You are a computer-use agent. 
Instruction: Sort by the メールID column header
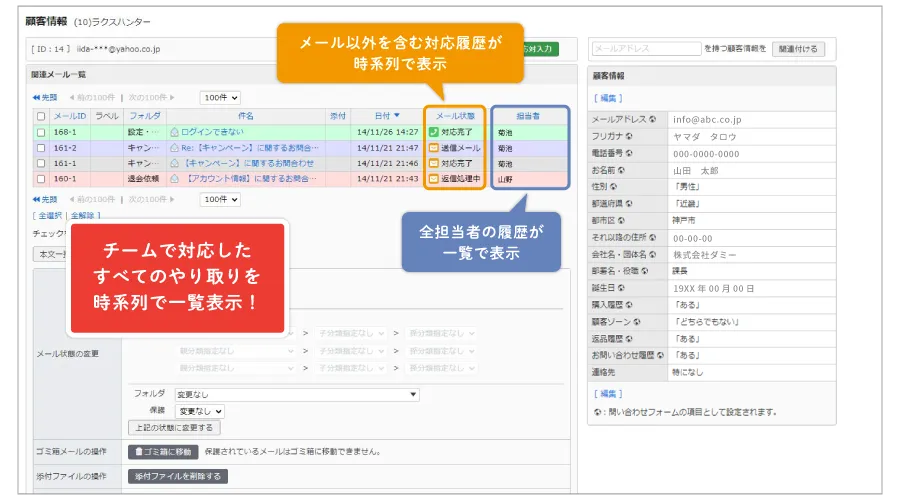70,116
